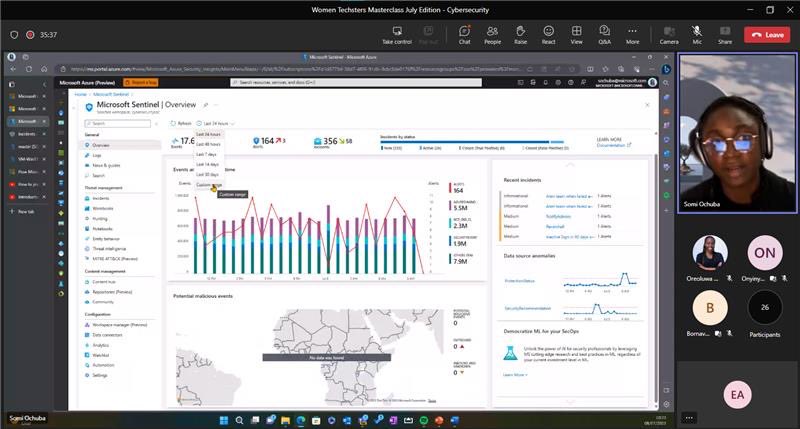Open Logs in Sentinel menu
The image size is (800, 429).
pyautogui.click(x=97, y=155)
